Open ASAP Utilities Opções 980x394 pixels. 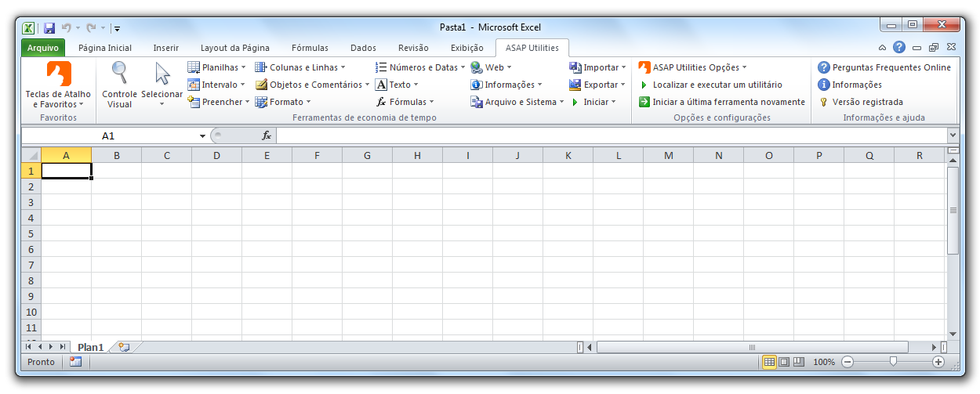point(693,67)
